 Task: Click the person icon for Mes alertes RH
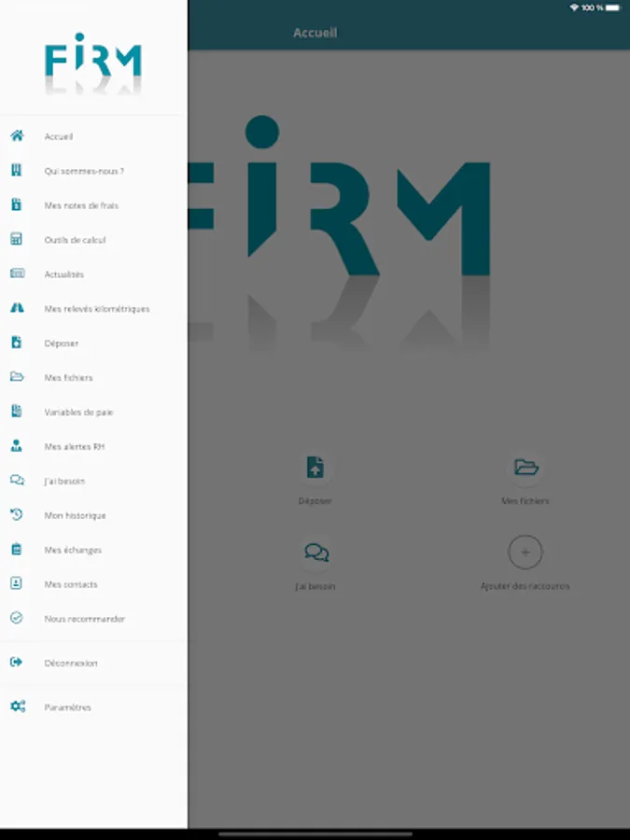click(x=17, y=446)
